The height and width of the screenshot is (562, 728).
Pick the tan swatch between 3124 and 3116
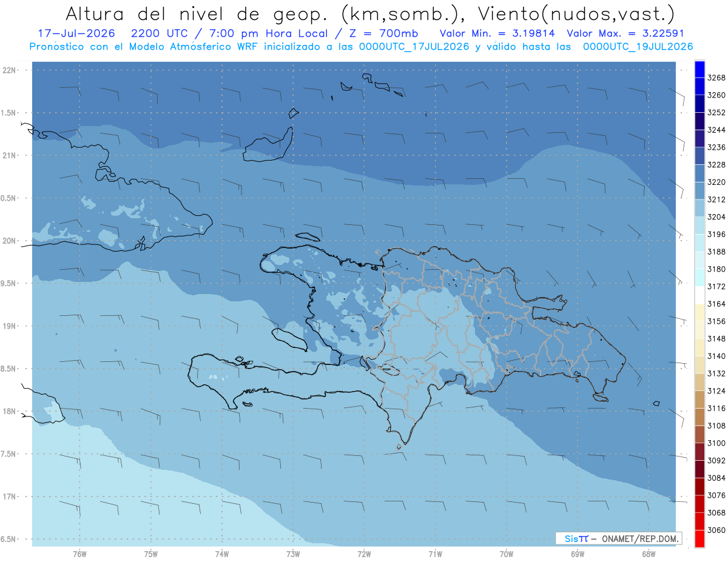[x=699, y=399]
